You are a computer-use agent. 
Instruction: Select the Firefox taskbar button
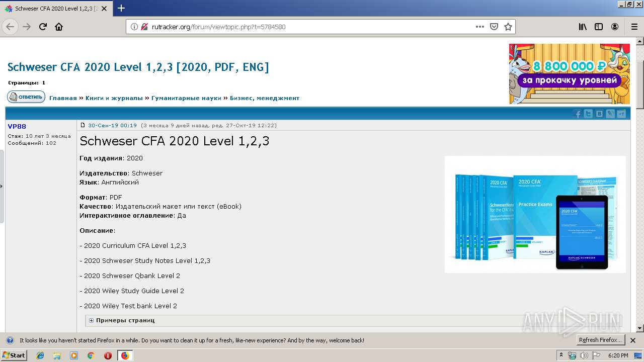pyautogui.click(x=125, y=355)
